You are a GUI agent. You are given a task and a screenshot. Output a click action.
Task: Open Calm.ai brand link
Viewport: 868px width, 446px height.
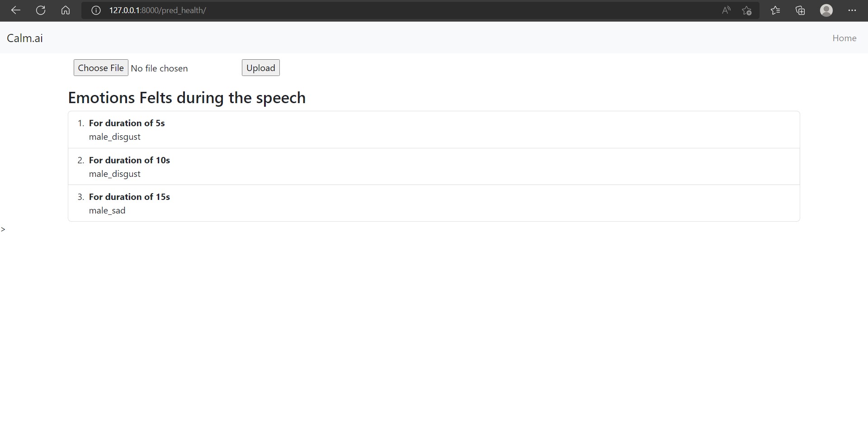(25, 38)
